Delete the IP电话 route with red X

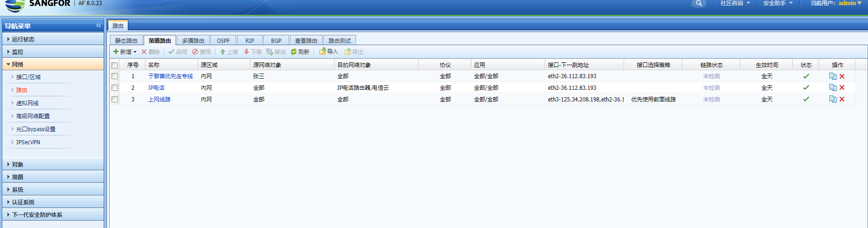[x=842, y=87]
